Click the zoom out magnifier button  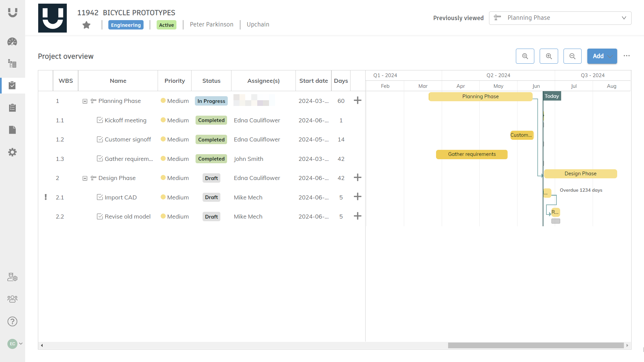pos(572,56)
